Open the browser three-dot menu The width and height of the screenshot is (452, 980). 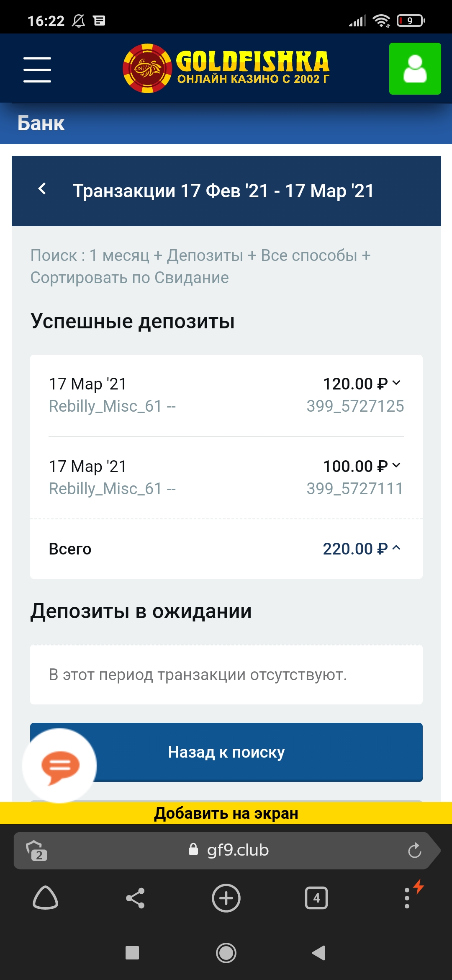407,898
